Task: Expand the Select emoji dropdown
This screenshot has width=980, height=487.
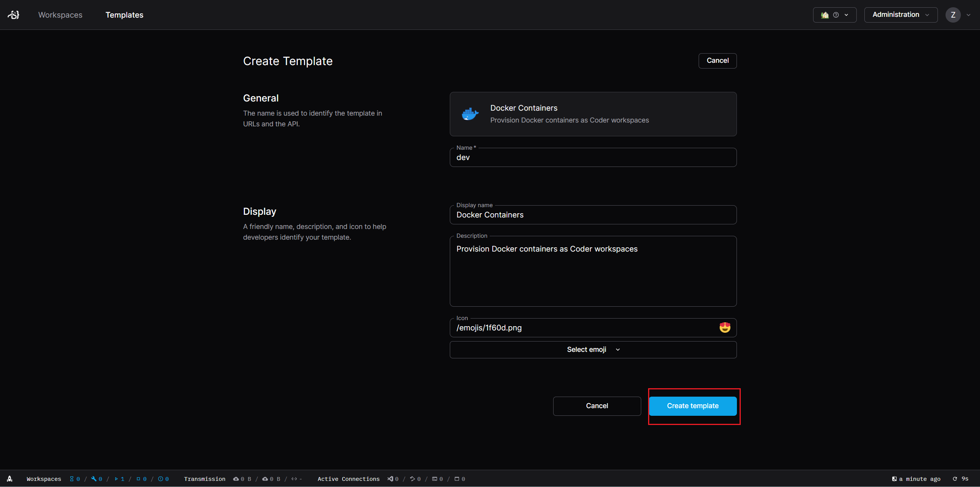Action: click(593, 350)
